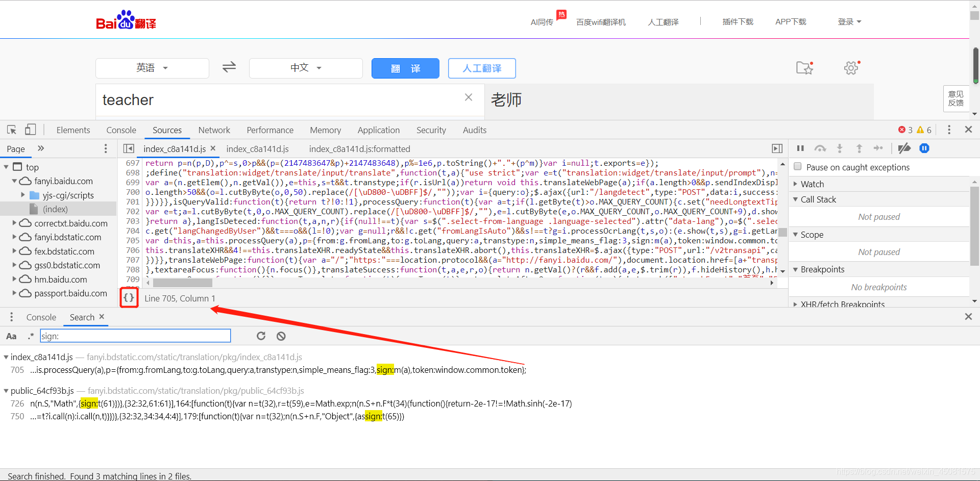
Task: Click the 人工翻译 outlined button
Action: coord(482,68)
